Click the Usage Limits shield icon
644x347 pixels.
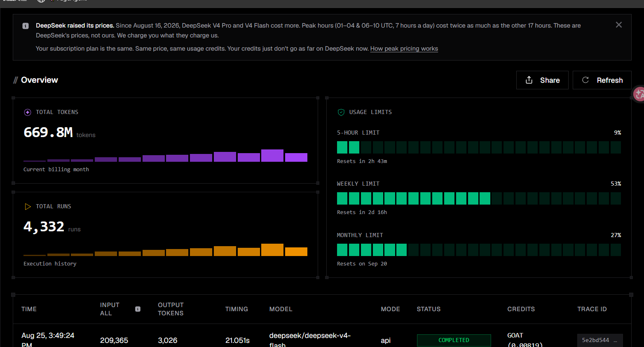[x=341, y=112]
